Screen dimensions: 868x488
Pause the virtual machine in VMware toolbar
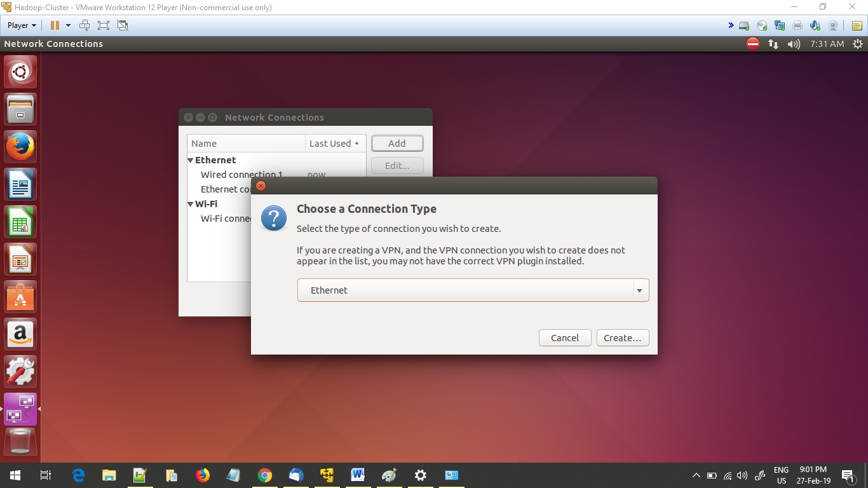[x=55, y=25]
